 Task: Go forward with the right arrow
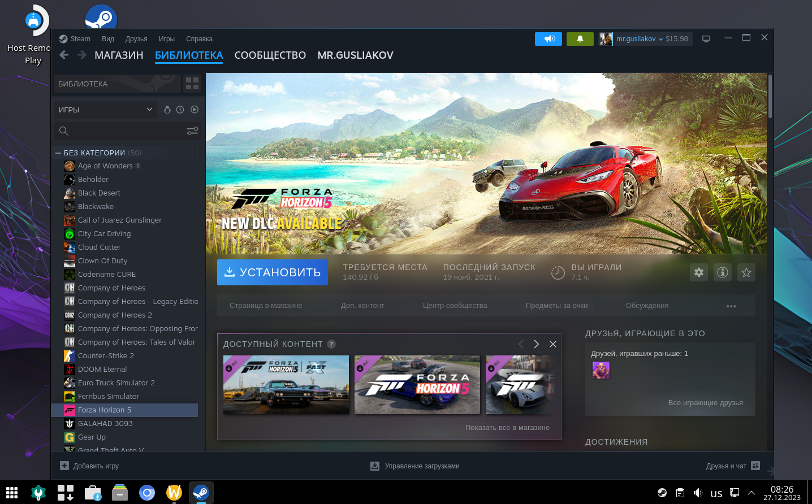(x=82, y=55)
